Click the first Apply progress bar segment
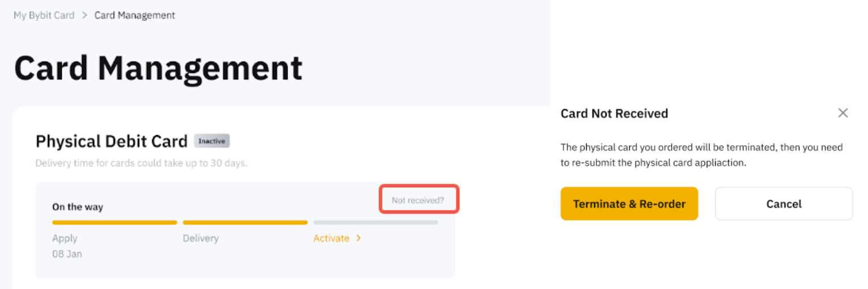This screenshot has width=868, height=289. pos(115,223)
